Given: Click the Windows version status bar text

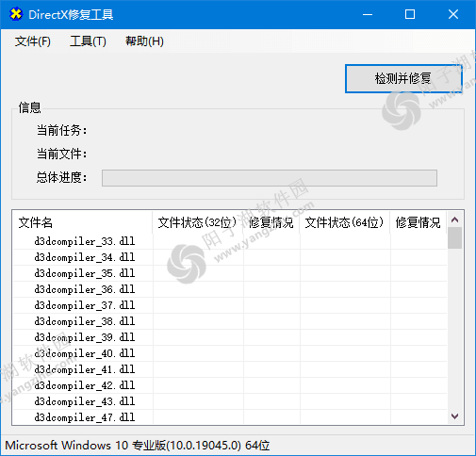Looking at the screenshot, I should coord(138,446).
